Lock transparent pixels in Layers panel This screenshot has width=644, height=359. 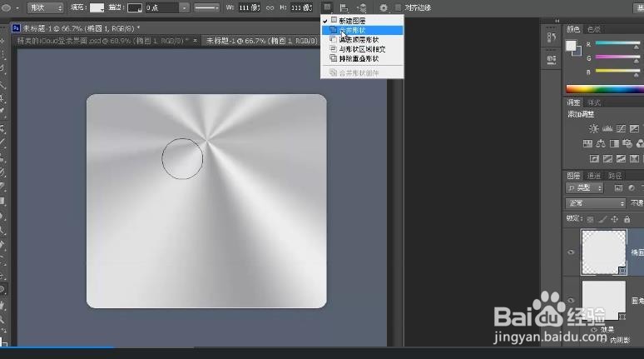point(590,220)
